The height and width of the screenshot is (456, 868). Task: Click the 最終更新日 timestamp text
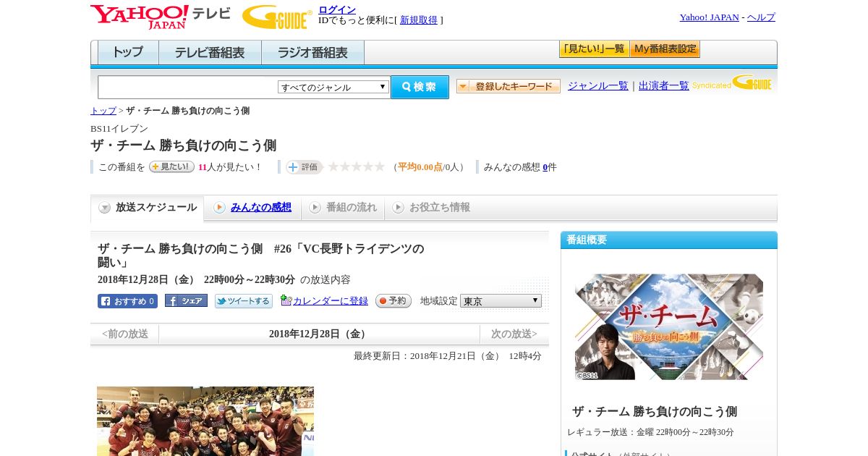tap(448, 356)
